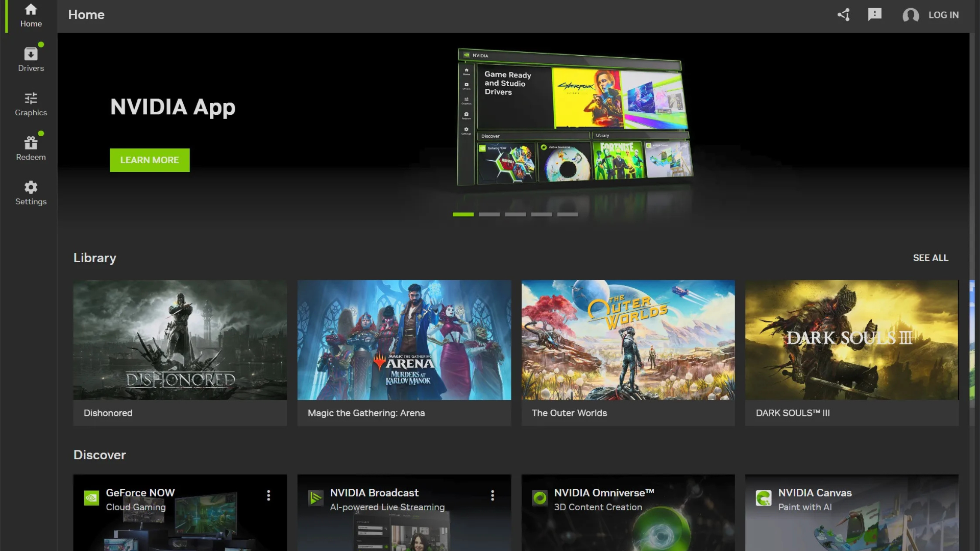
Task: Click the LOG IN link
Action: click(x=943, y=15)
